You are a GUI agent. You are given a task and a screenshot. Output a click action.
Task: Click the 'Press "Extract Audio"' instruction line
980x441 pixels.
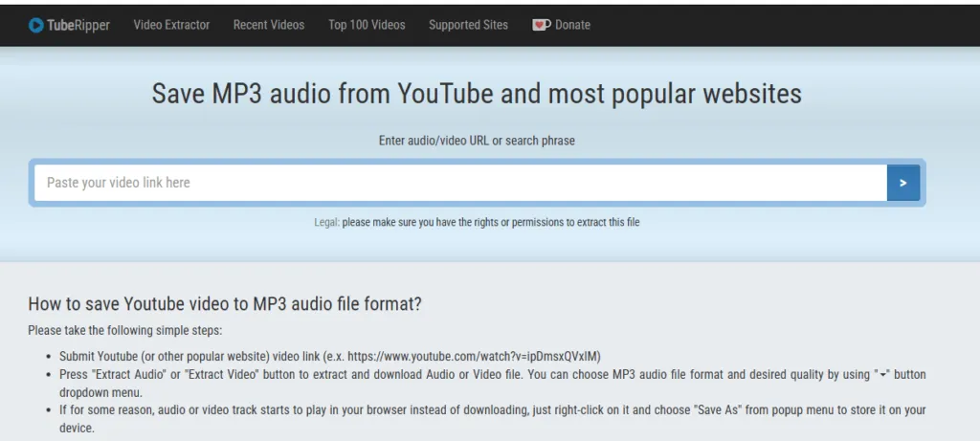(493, 384)
